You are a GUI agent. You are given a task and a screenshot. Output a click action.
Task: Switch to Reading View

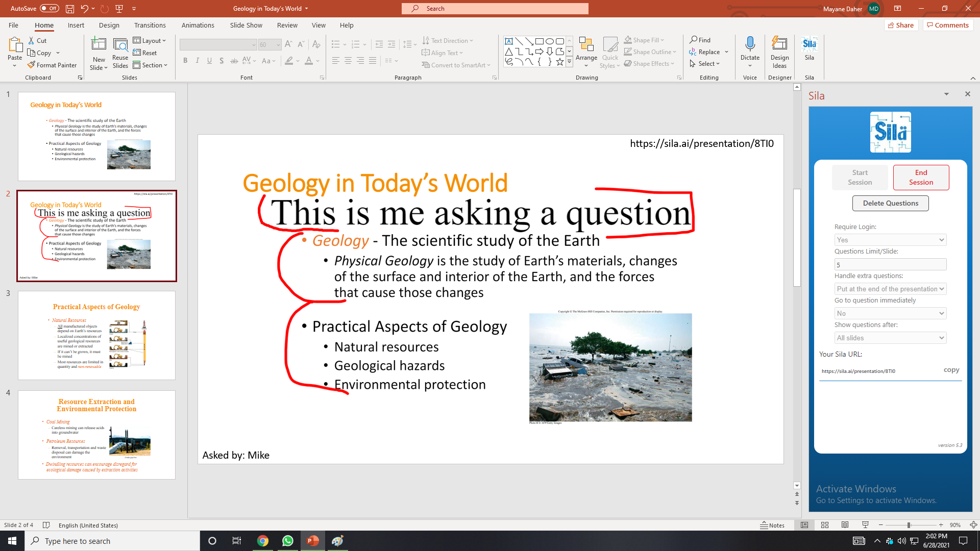845,525
